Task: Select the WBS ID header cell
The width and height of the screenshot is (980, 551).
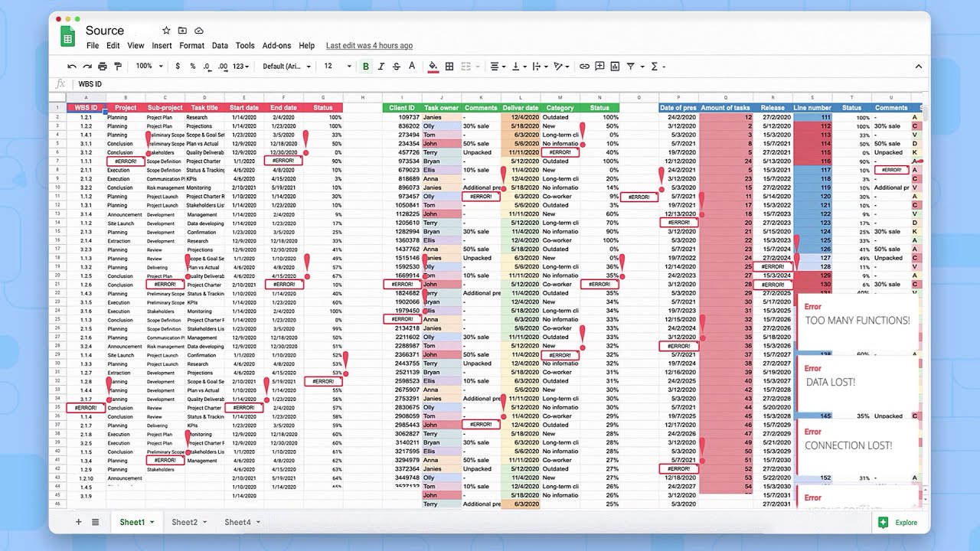Action: tap(86, 108)
